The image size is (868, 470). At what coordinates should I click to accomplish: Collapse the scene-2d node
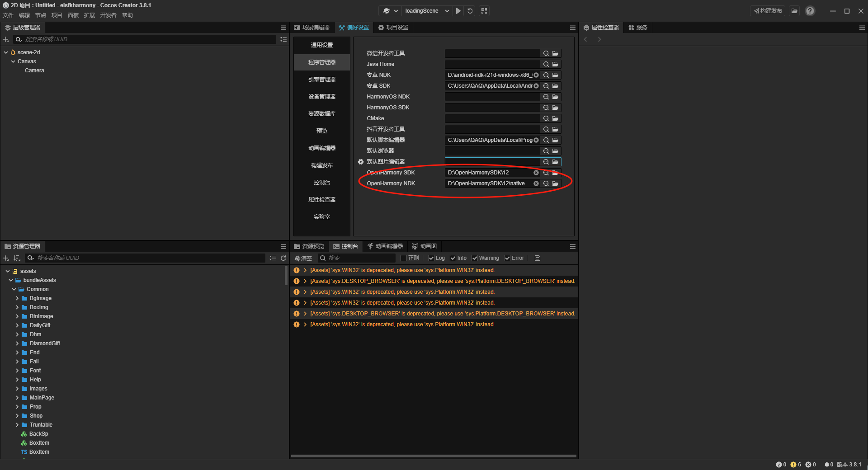[6, 52]
